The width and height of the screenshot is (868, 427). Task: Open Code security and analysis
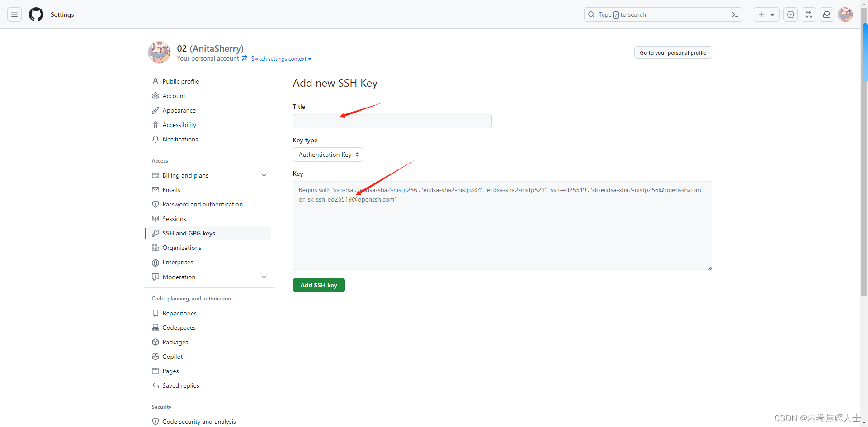[x=199, y=422]
